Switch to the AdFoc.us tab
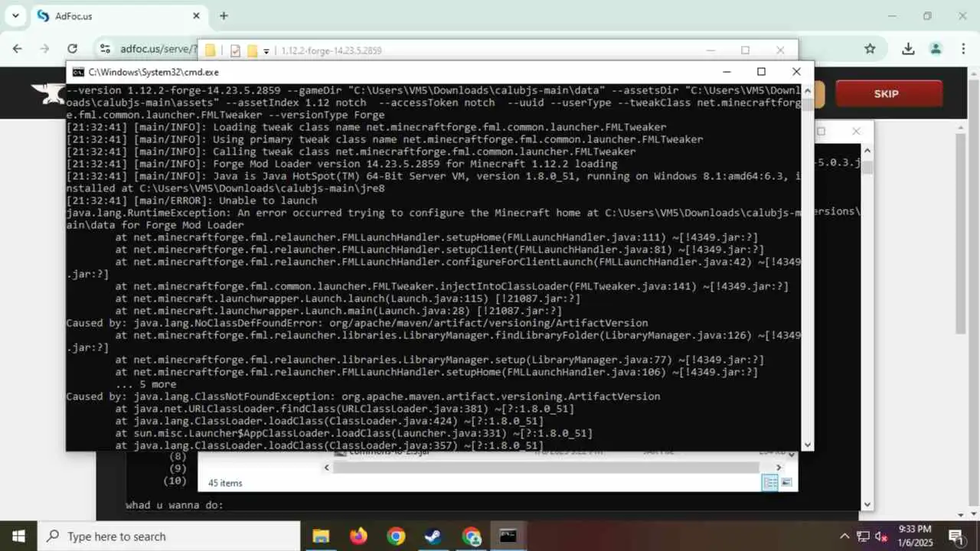 [118, 16]
